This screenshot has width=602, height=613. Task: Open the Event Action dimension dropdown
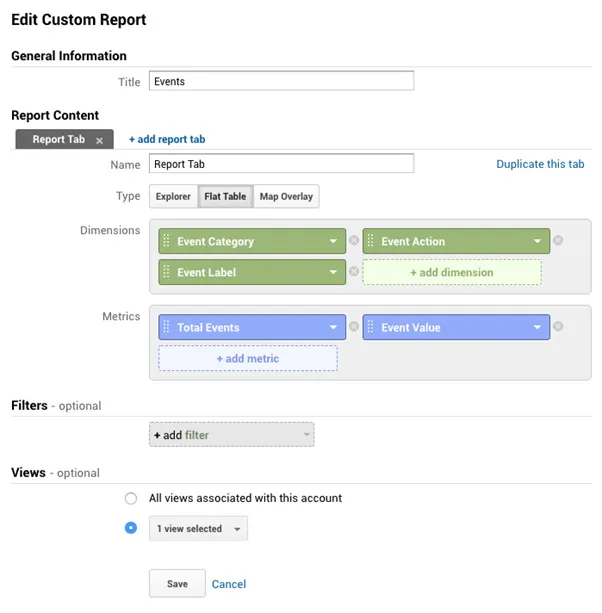point(537,241)
